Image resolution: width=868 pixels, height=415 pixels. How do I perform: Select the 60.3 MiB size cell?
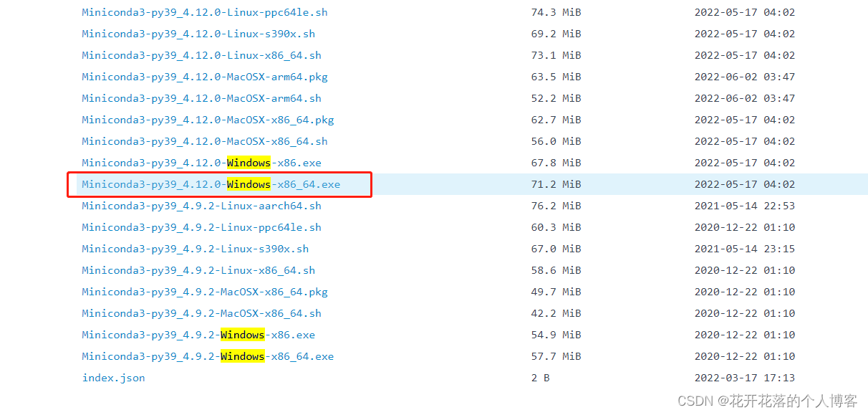(x=556, y=227)
